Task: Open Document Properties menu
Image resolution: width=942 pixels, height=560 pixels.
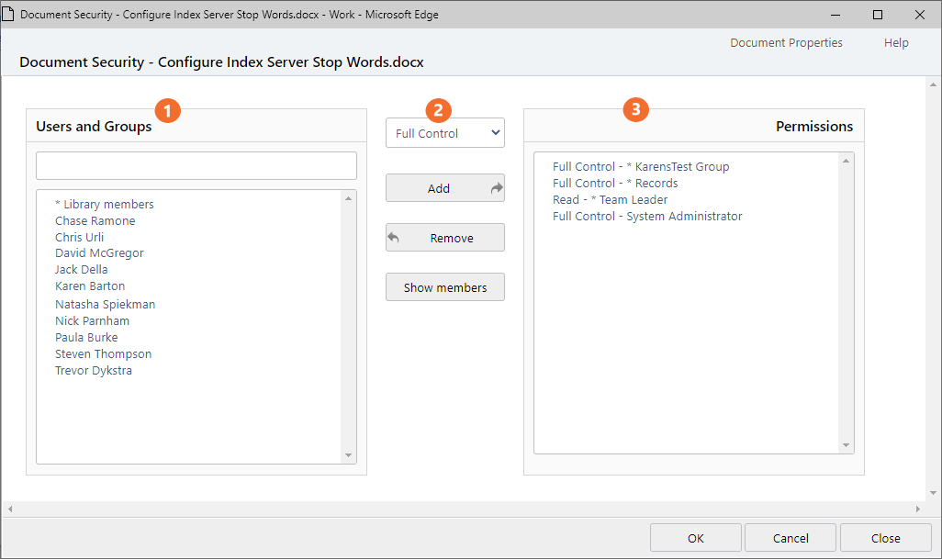Action: [786, 42]
